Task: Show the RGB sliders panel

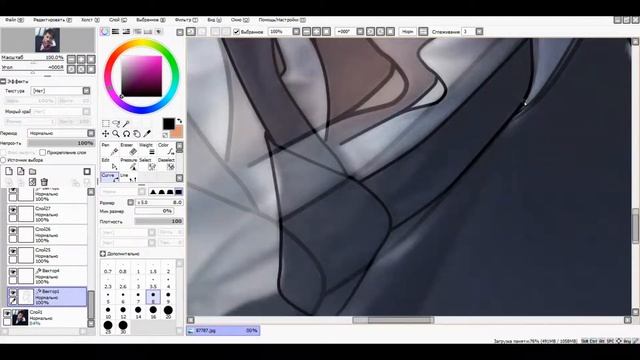Action: (x=116, y=31)
